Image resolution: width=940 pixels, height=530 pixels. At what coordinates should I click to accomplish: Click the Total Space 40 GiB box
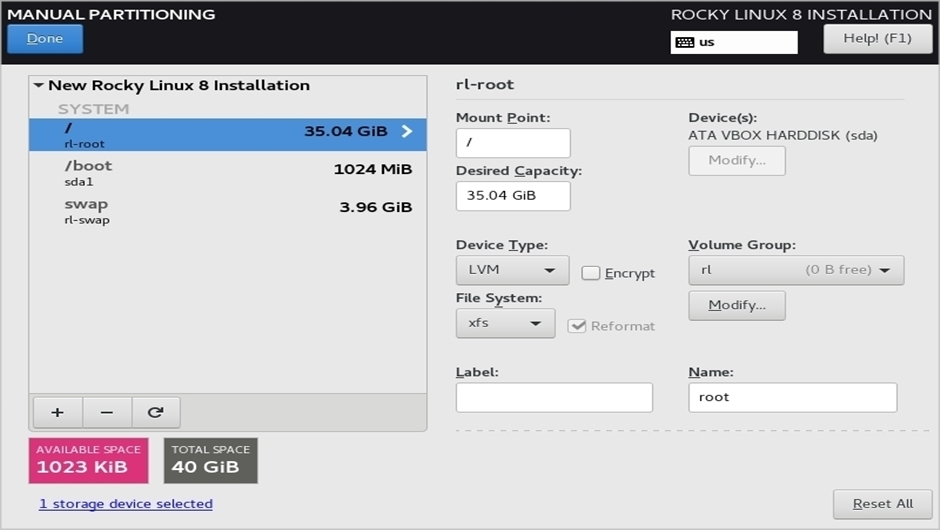[210, 460]
